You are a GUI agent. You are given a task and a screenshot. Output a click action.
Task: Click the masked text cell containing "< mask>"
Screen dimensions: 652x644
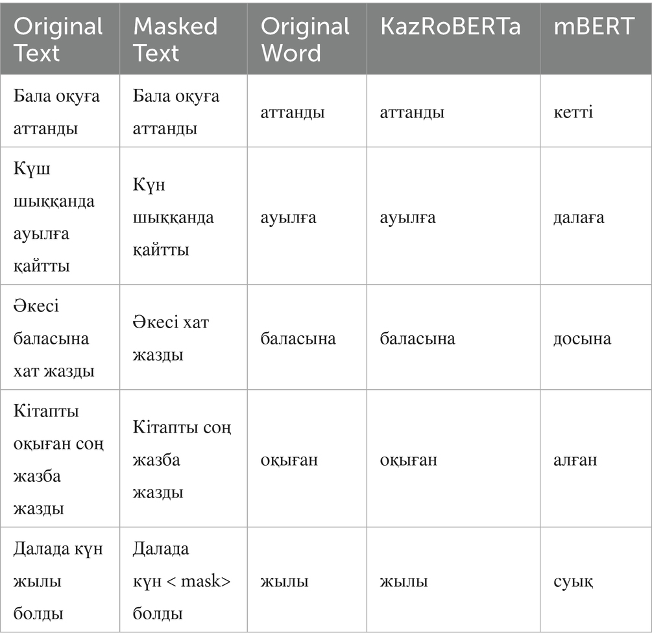point(181,580)
